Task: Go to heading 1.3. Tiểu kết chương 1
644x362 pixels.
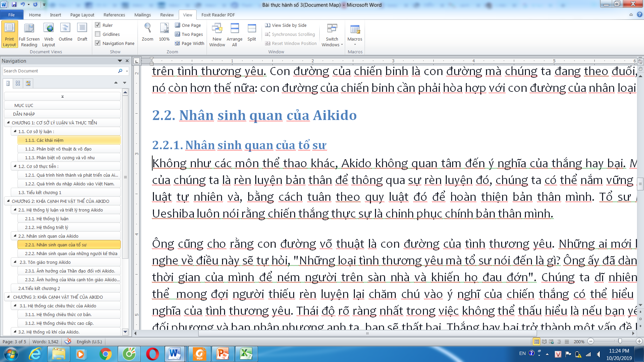Action: (40, 192)
